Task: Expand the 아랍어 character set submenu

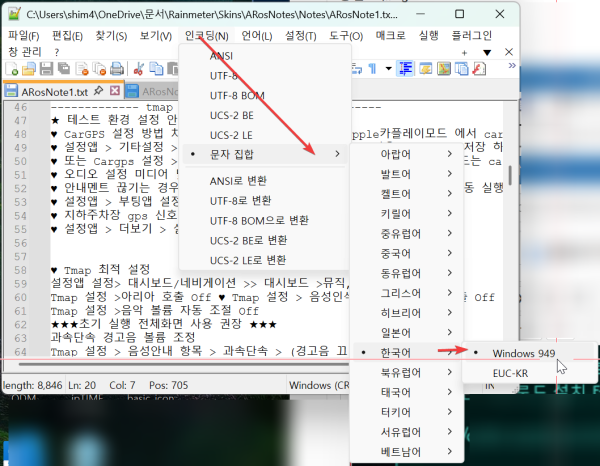Action: tap(406, 154)
